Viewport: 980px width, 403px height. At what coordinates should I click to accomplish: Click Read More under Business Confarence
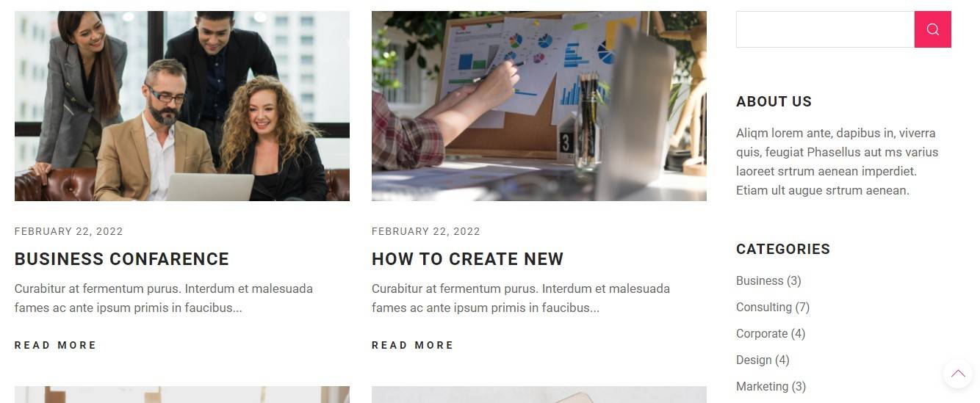pyautogui.click(x=56, y=345)
